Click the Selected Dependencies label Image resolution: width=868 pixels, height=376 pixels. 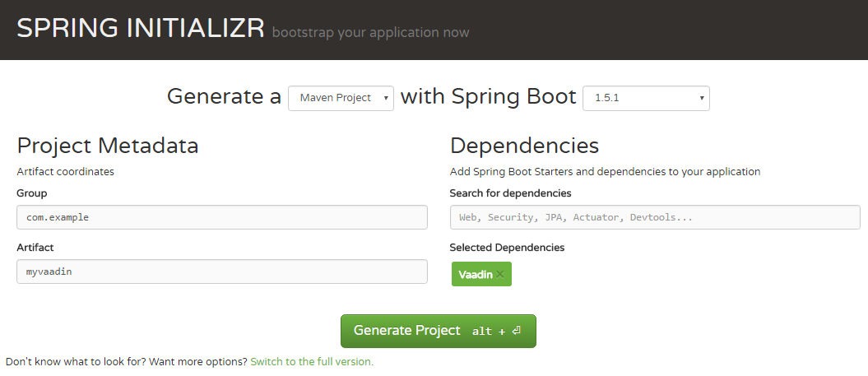(507, 247)
